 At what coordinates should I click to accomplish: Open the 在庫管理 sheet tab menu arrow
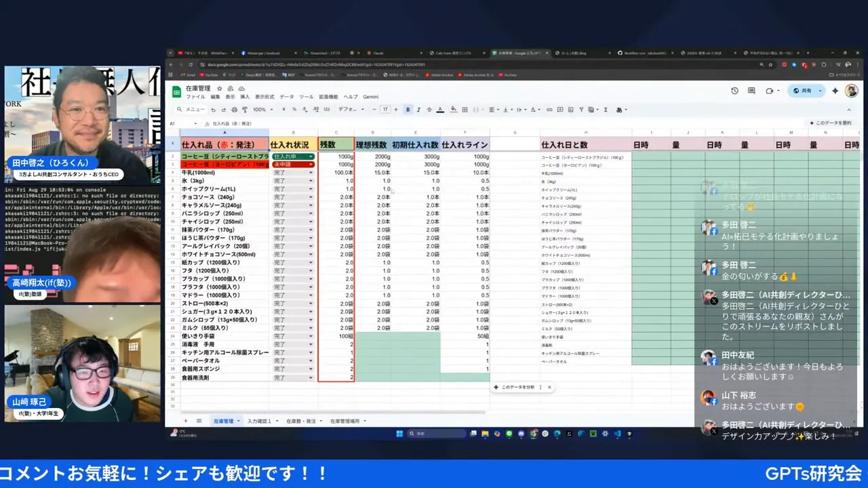239,421
